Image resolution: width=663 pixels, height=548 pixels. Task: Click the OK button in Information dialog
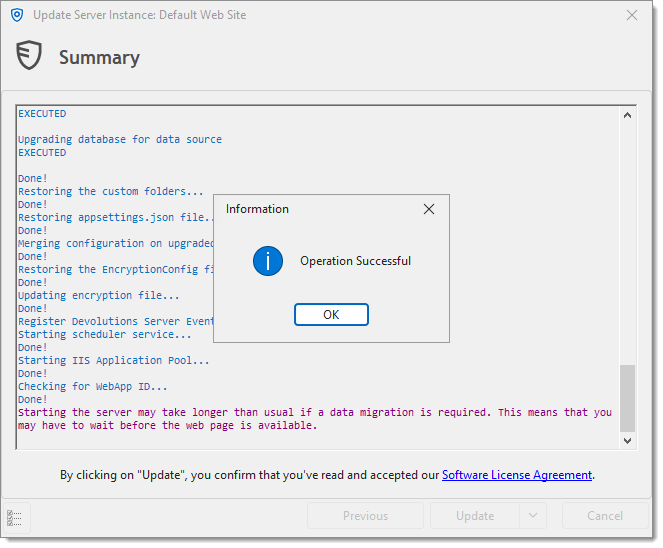(x=331, y=315)
